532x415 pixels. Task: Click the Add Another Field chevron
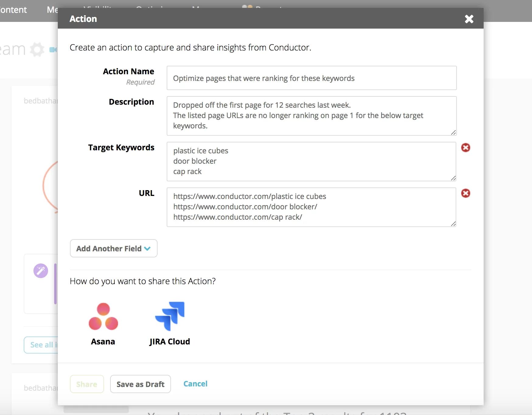coord(148,249)
